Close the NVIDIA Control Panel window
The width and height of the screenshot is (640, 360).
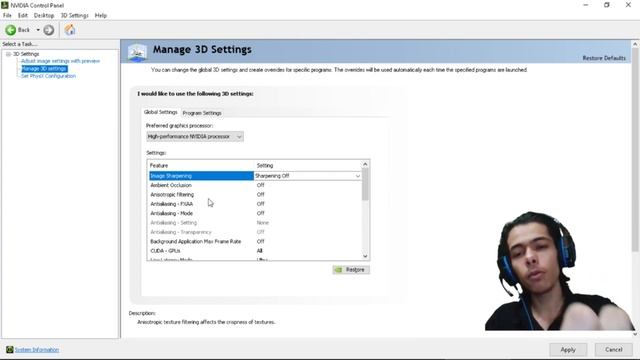pos(628,5)
